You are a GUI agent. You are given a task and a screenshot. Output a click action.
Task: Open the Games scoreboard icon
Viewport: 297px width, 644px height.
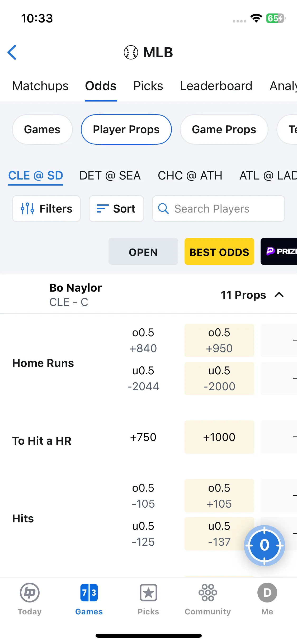click(89, 593)
